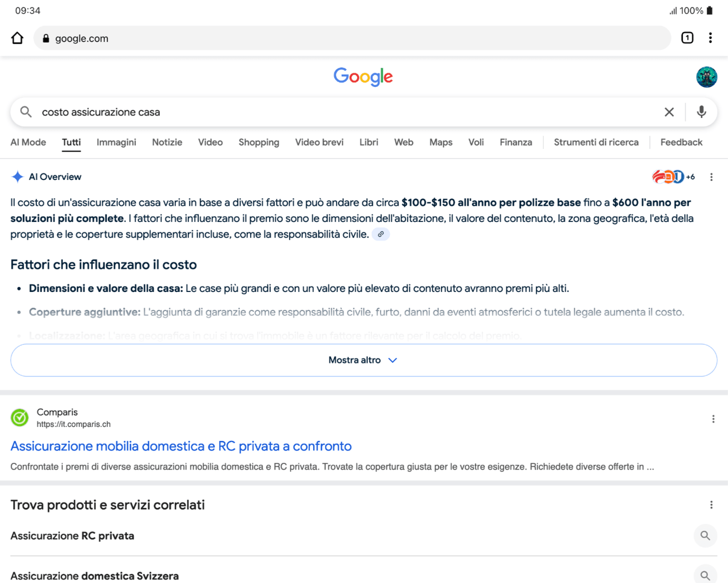The width and height of the screenshot is (728, 583).
Task: Search for Assicurazione RC privata magnifier
Action: (705, 535)
